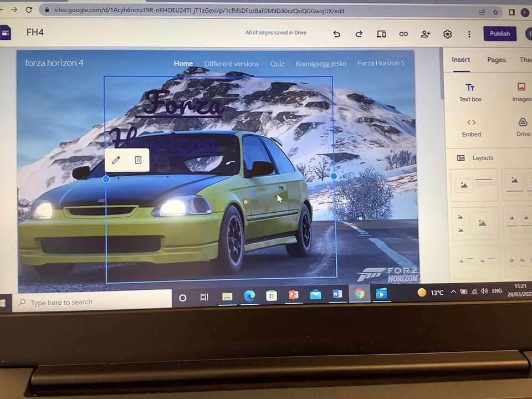Click the Copy published site link icon

click(403, 34)
